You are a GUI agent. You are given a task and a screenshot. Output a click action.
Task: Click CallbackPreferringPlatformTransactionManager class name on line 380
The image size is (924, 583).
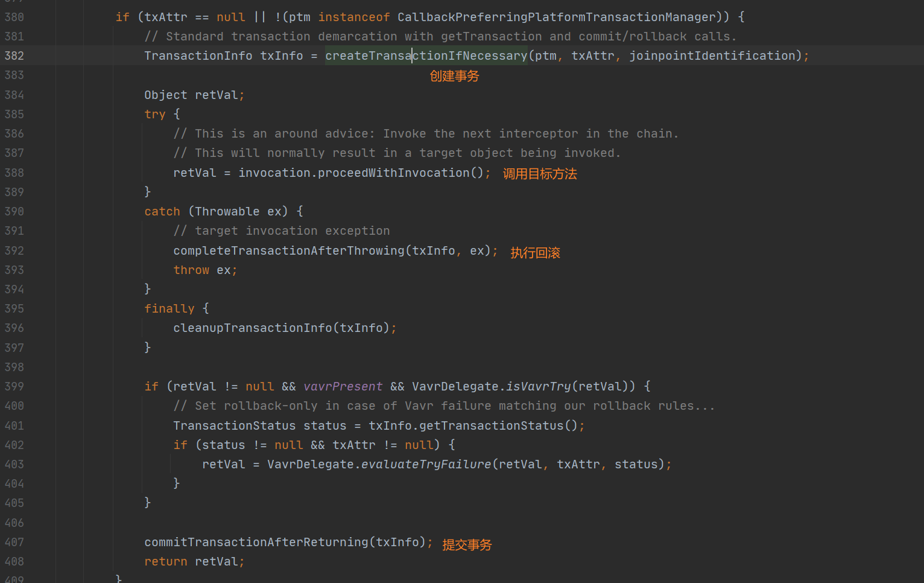coord(557,17)
